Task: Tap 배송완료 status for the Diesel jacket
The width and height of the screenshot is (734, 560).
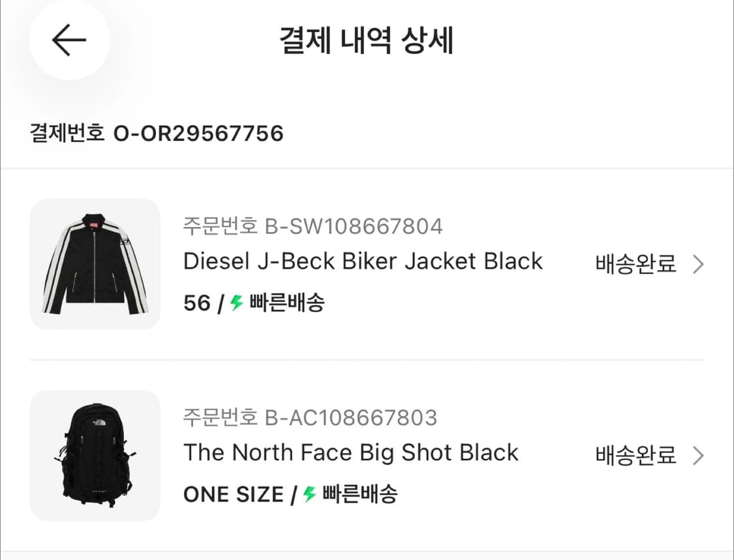Action: coord(635,265)
